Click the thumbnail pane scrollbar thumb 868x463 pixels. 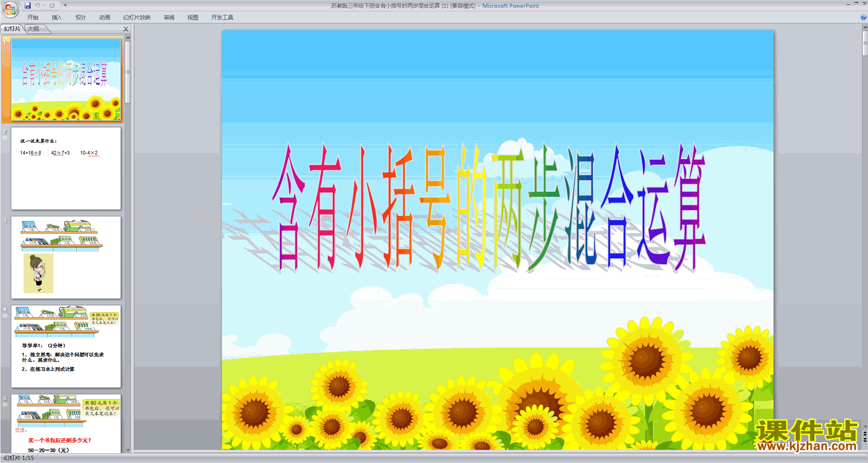coord(128,72)
